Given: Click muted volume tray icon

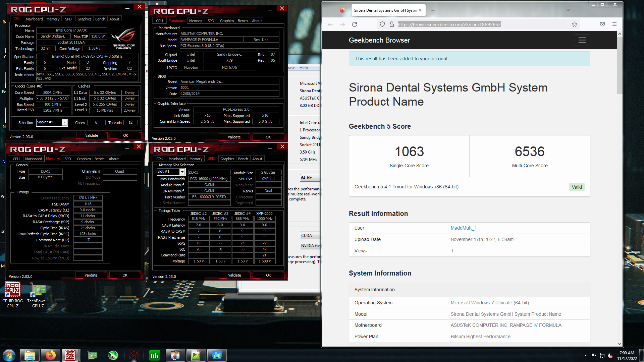Looking at the screenshot, I should tap(610, 356).
